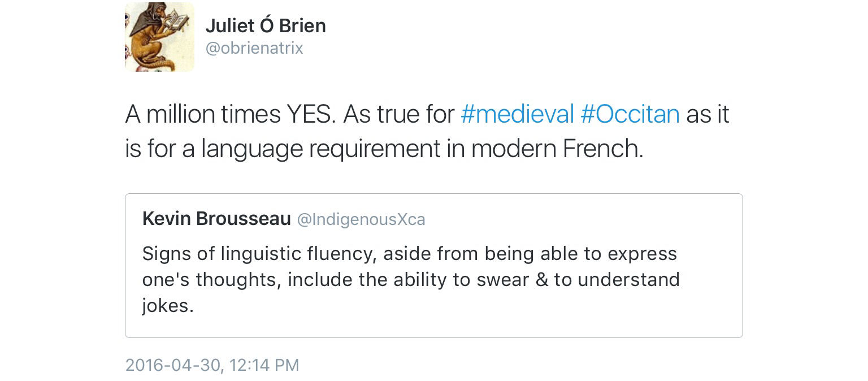This screenshot has width=868, height=381.
Task: Open Juliet Ó Brien's profile picture
Action: pos(159,37)
